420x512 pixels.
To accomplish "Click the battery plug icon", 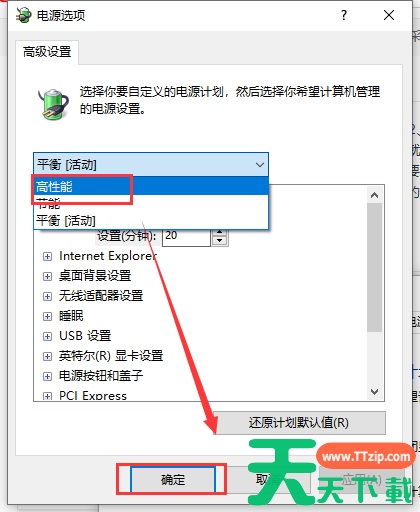I will (53, 104).
